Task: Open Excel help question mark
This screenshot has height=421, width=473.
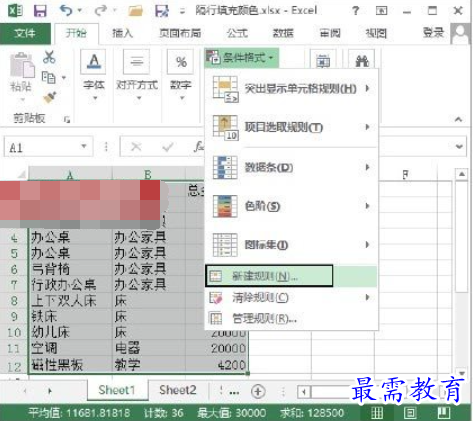Action: pos(355,11)
